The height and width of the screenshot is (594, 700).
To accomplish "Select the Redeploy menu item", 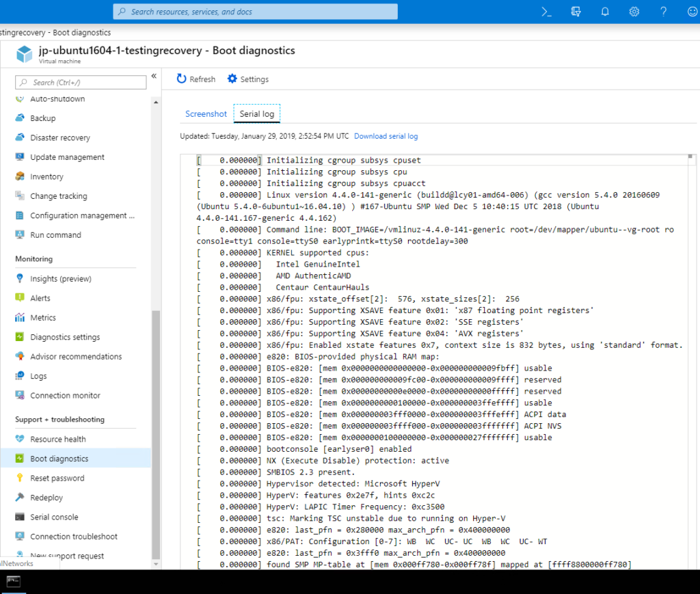I will pyautogui.click(x=46, y=498).
